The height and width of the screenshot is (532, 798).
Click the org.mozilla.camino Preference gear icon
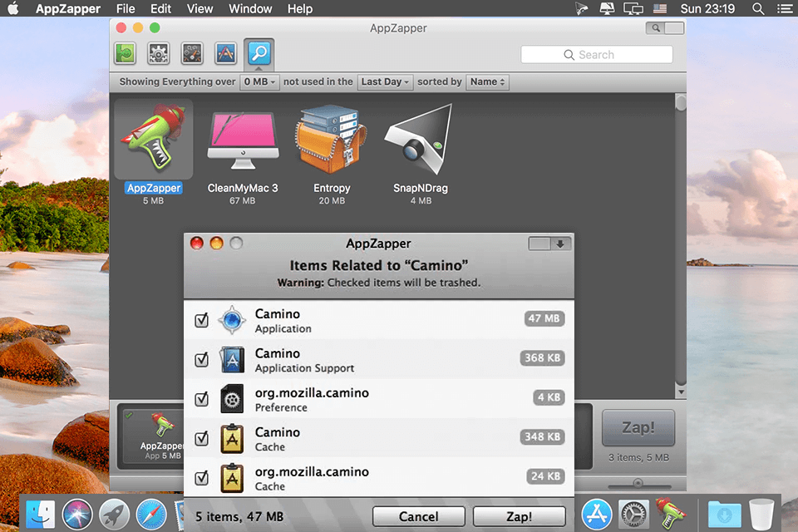point(232,399)
